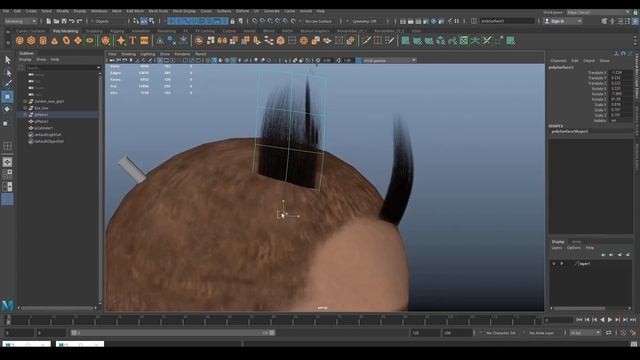The width and height of the screenshot is (640, 360).
Task: Expand the Eye_line node in Outliner
Action: [25, 108]
